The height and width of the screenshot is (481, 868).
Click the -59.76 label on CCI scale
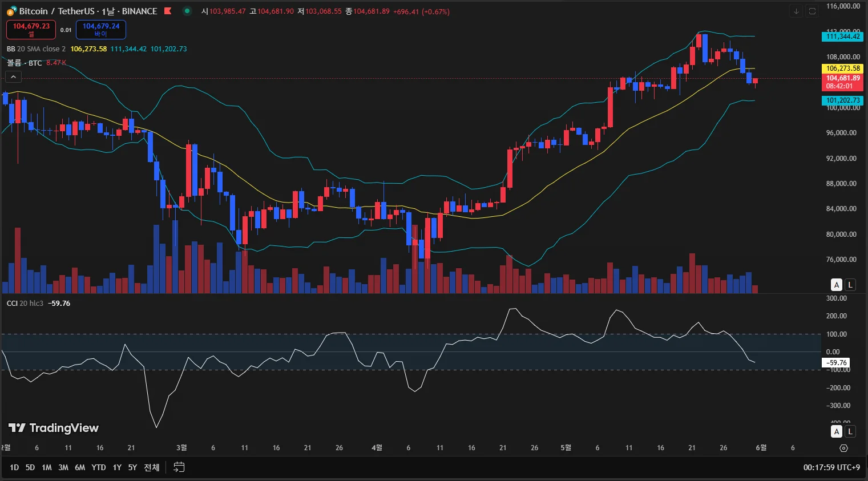[x=836, y=363]
